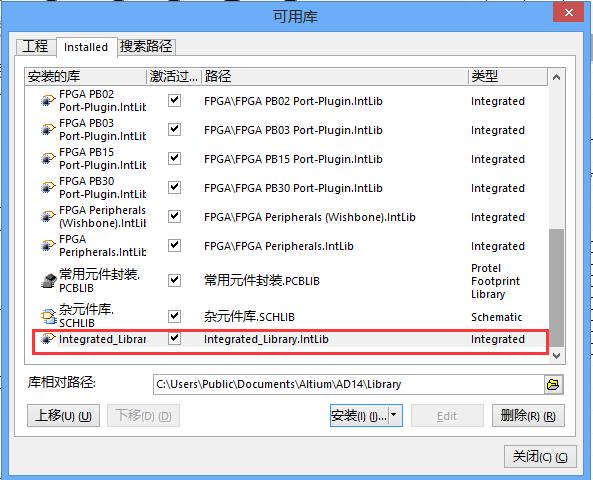Toggle the checkbox for 杂元件库.SCHLIB
The height and width of the screenshot is (480, 593).
tap(174, 316)
